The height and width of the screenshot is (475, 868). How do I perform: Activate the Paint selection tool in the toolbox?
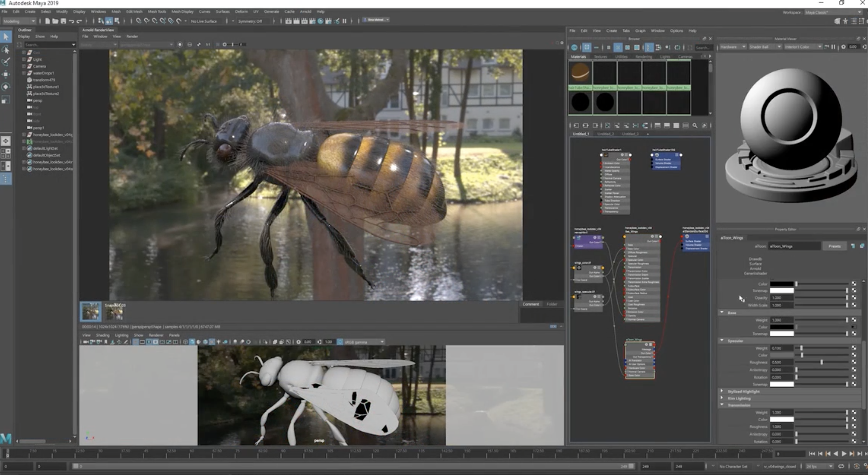6,62
